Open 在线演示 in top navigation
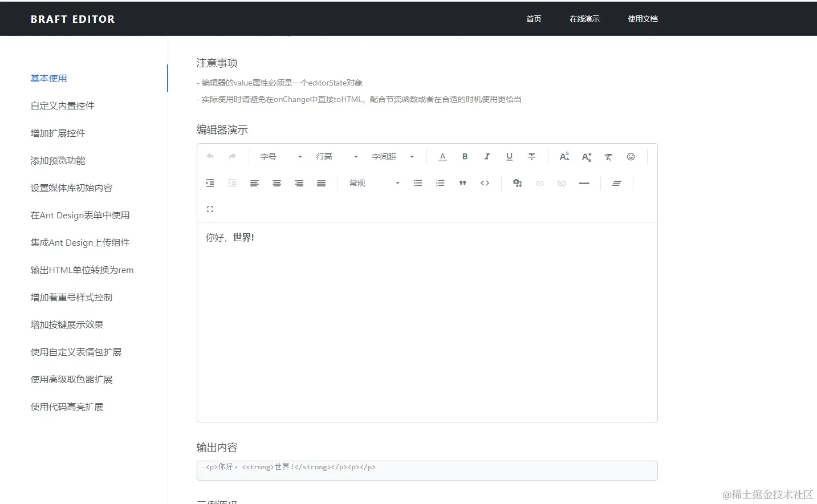Viewport: 817px width, 504px height. pyautogui.click(x=584, y=19)
